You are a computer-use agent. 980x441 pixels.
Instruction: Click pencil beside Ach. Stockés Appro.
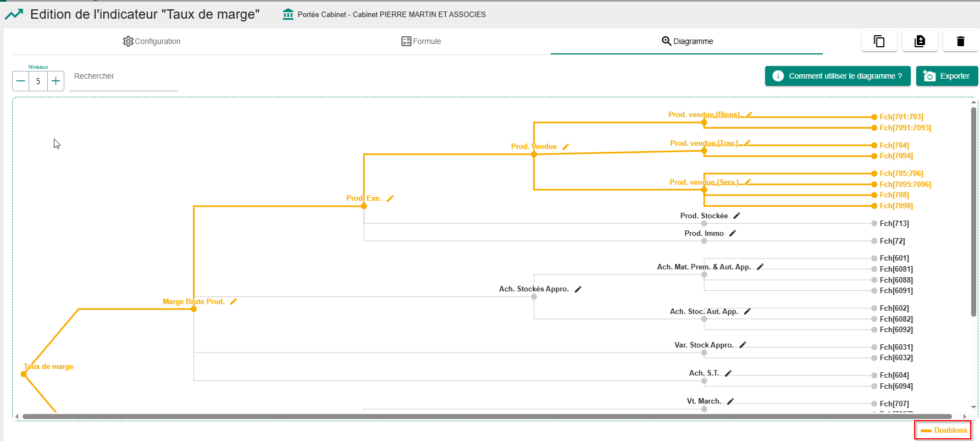[x=578, y=289]
